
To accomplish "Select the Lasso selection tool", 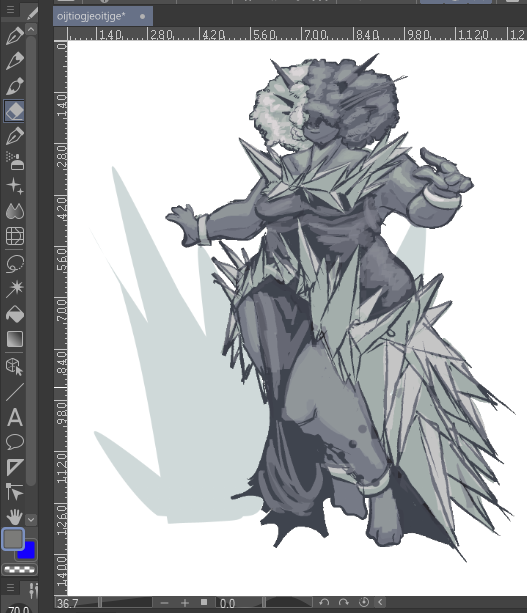I will pos(14,263).
